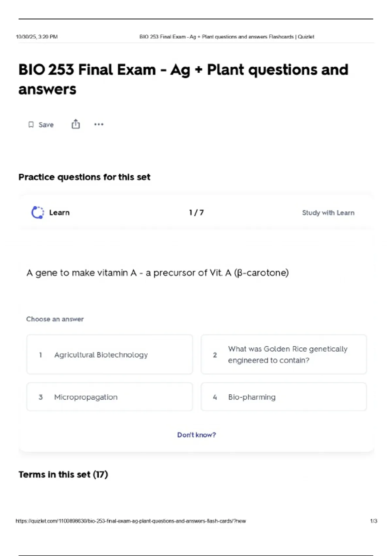Click the share icon under the title
The image size is (392, 556).
click(x=75, y=124)
